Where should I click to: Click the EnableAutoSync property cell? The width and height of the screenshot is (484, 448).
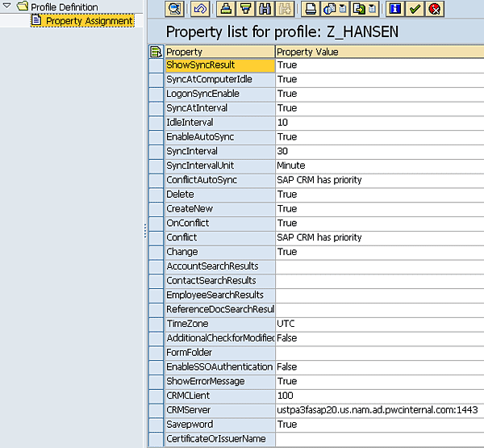point(219,137)
